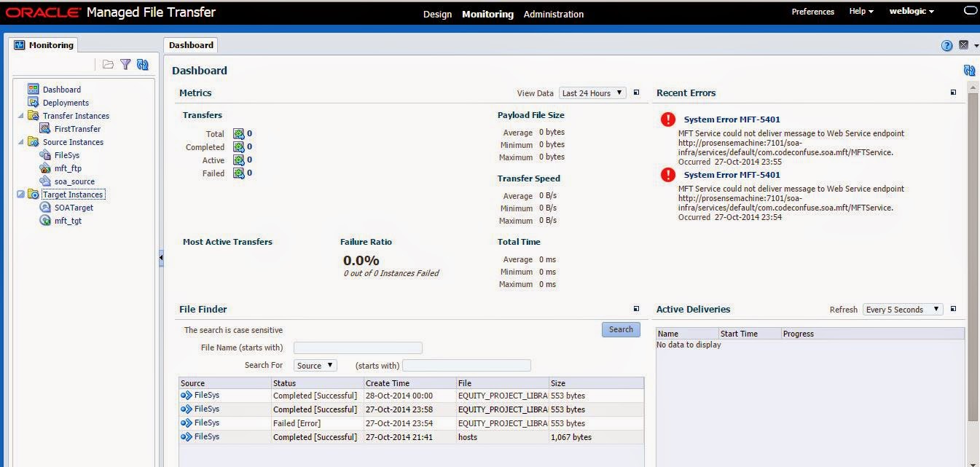Maximize the Metrics panel
The width and height of the screenshot is (980, 467).
pyautogui.click(x=636, y=93)
